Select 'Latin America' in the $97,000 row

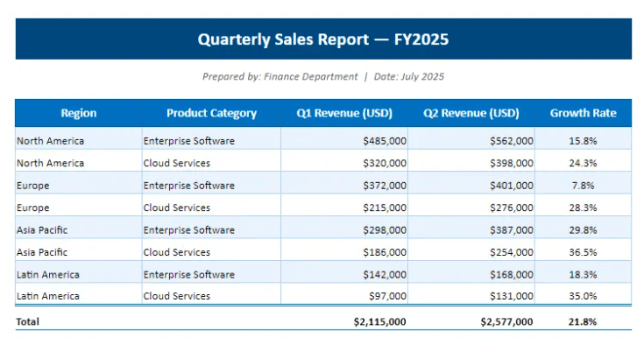coord(48,296)
